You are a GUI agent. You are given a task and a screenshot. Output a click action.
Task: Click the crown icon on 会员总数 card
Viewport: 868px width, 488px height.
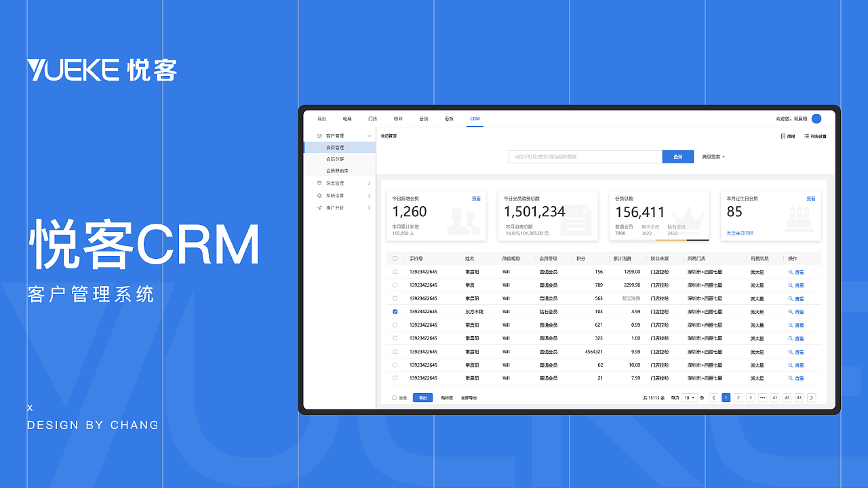point(689,220)
